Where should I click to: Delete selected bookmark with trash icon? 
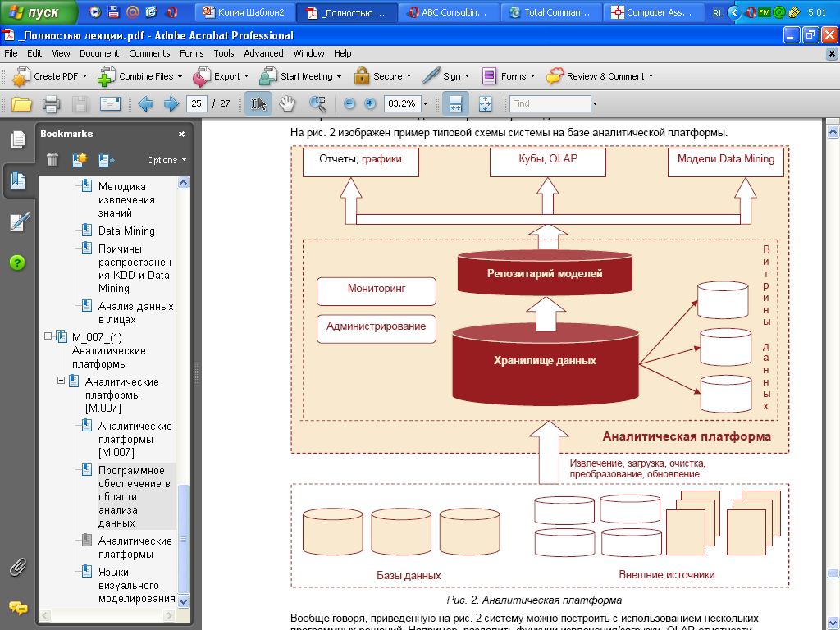tap(52, 160)
